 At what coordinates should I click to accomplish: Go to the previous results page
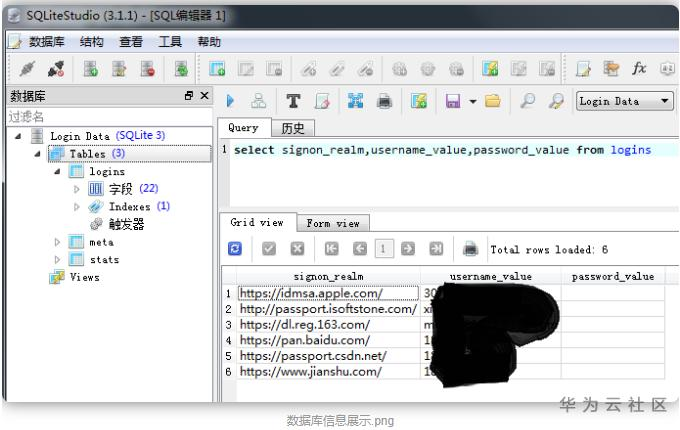(x=360, y=249)
